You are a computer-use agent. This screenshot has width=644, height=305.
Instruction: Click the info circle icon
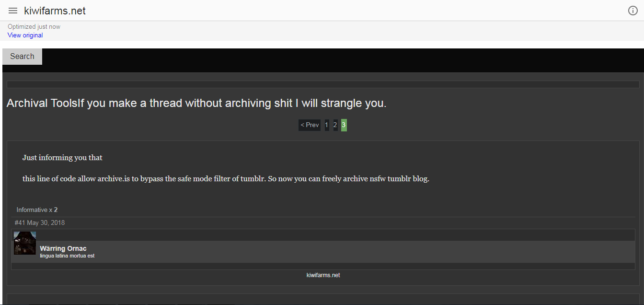coord(633,11)
